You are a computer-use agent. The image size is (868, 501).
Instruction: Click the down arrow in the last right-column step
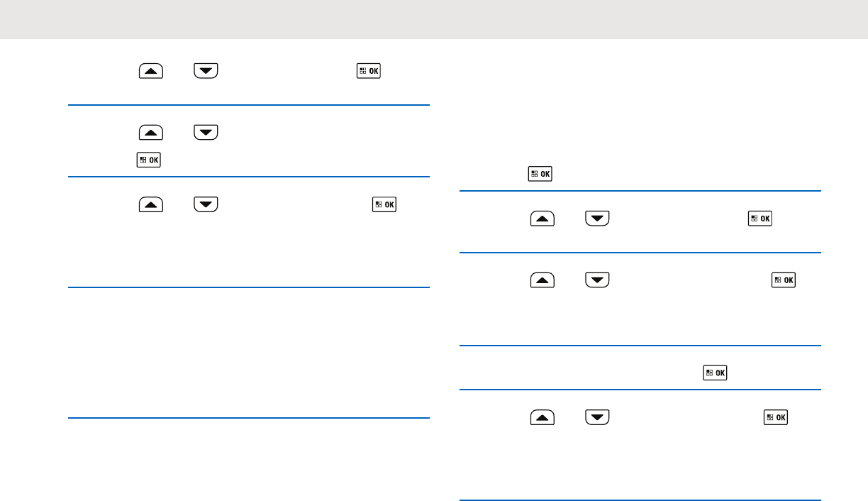click(x=597, y=417)
